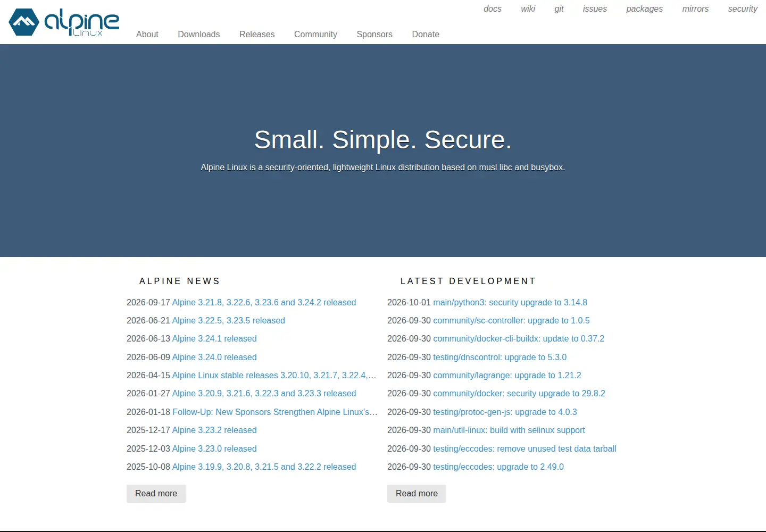Open testing/eccodes remove unused test data commit
Viewport: 766px width, 532px height.
524,448
